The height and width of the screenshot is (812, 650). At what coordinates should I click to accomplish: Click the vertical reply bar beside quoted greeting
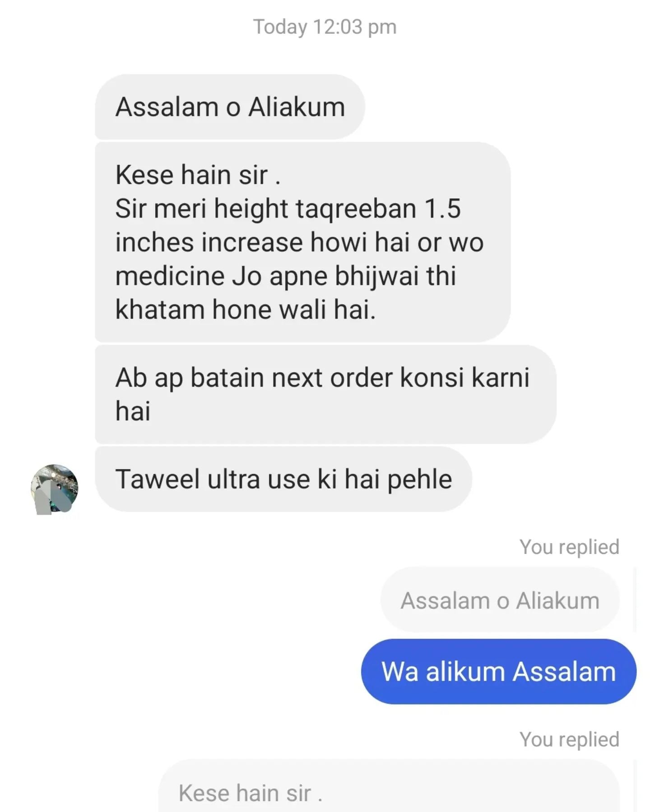click(x=635, y=600)
